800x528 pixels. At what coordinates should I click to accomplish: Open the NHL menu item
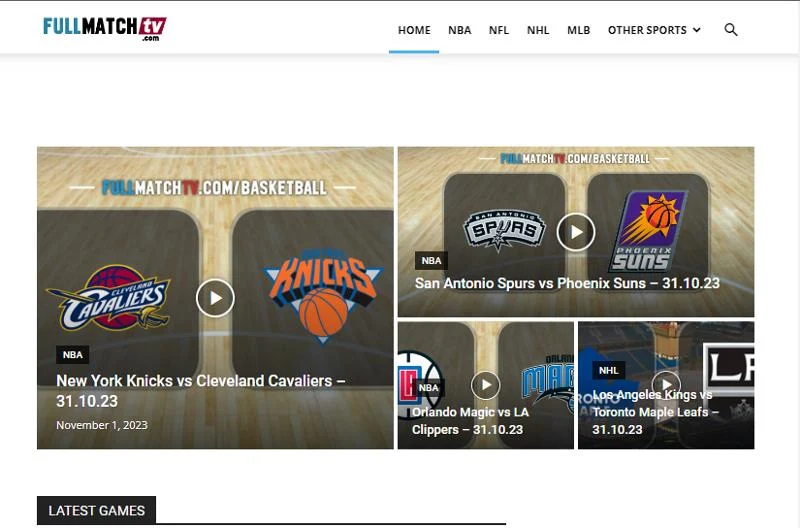538,30
